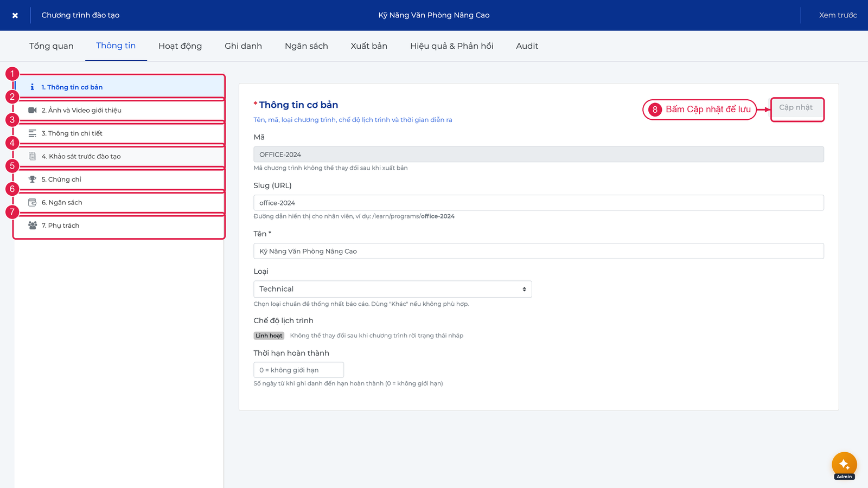Go to the Xuất bản tab
The image size is (868, 488).
(x=369, y=46)
